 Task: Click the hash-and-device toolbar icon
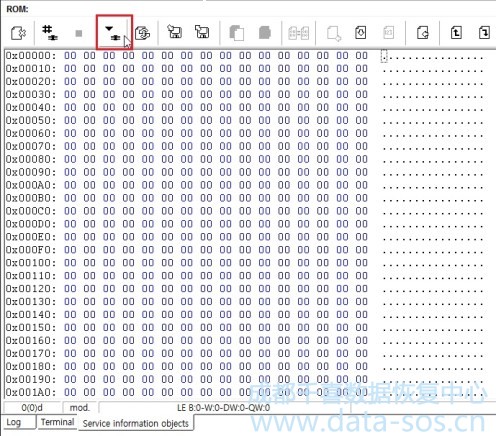coord(50,33)
